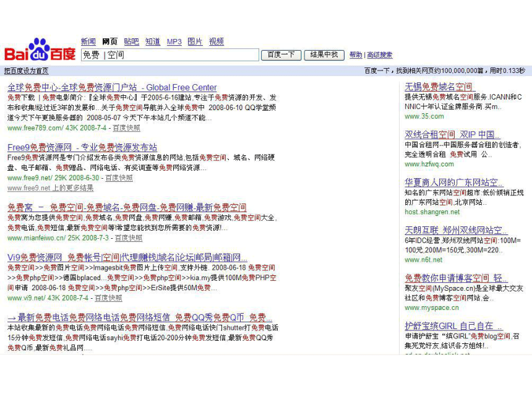Open 百度快照 for www.free789.com result
Viewport: 532px width, 399px height.
[126, 128]
